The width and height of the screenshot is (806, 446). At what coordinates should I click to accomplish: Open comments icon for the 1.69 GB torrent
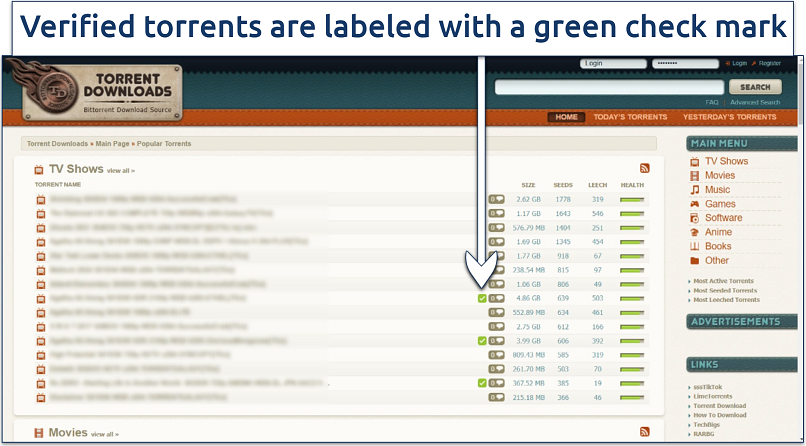497,241
